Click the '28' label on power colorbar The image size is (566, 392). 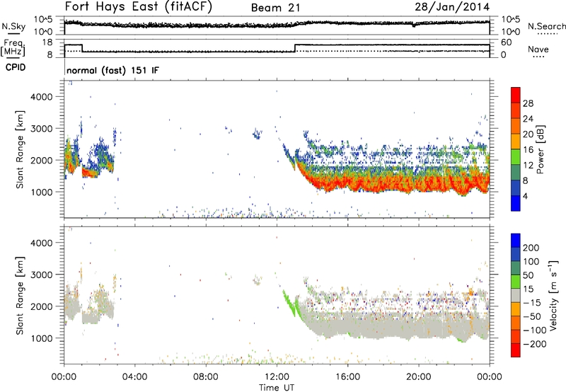(x=528, y=103)
